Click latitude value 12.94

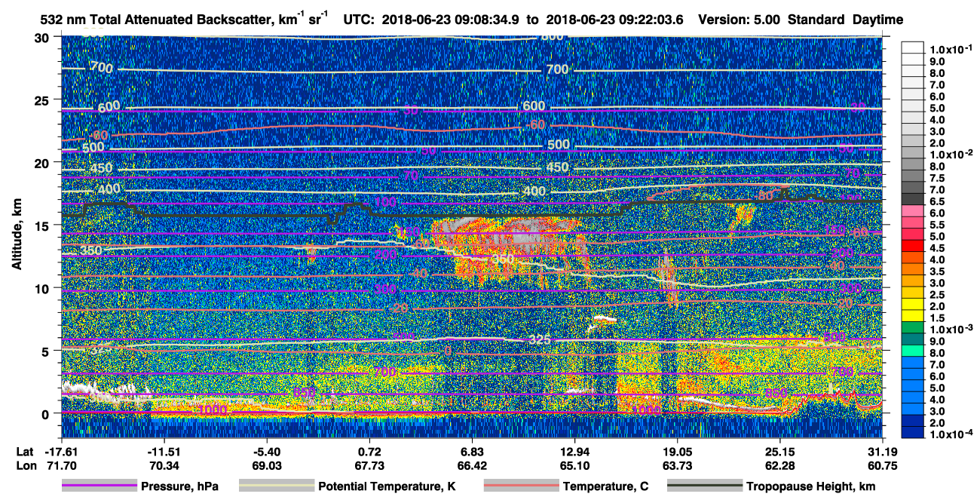[574, 452]
